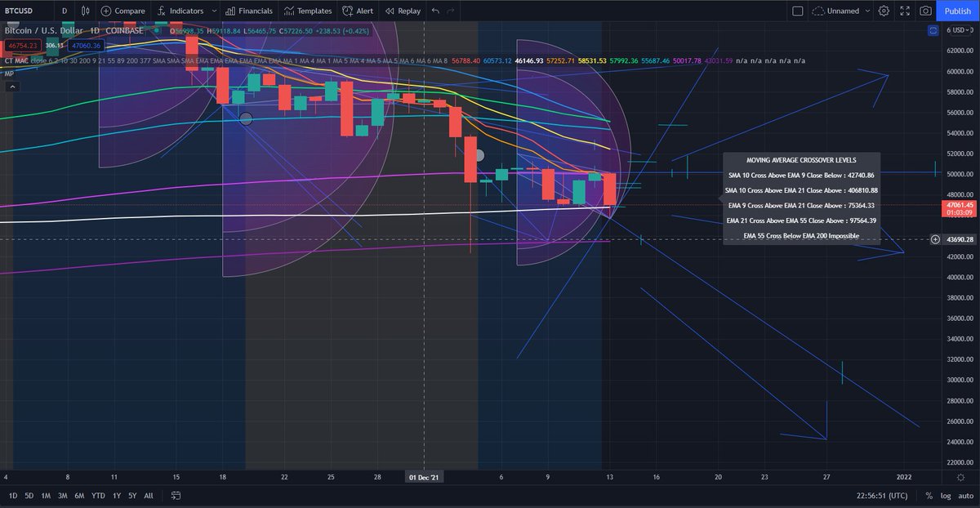Take a chart snapshot with camera icon
The height and width of the screenshot is (508, 980).
pyautogui.click(x=925, y=11)
